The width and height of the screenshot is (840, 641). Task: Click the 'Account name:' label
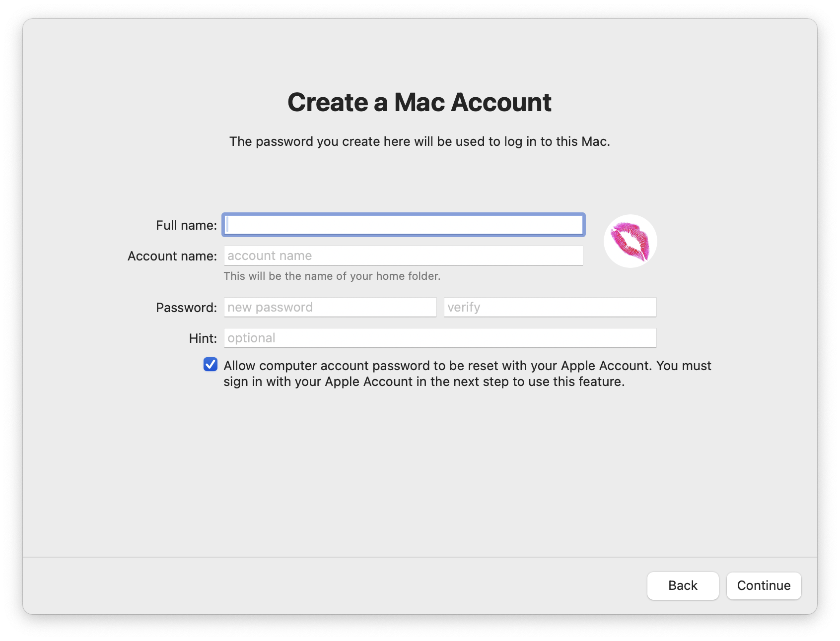pos(172,256)
